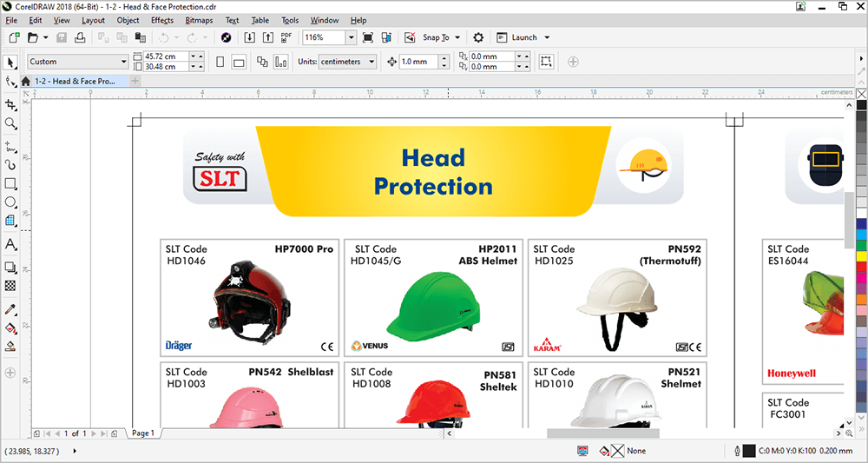868x463 pixels.
Task: Select the Shape tool
Action: tap(10, 82)
